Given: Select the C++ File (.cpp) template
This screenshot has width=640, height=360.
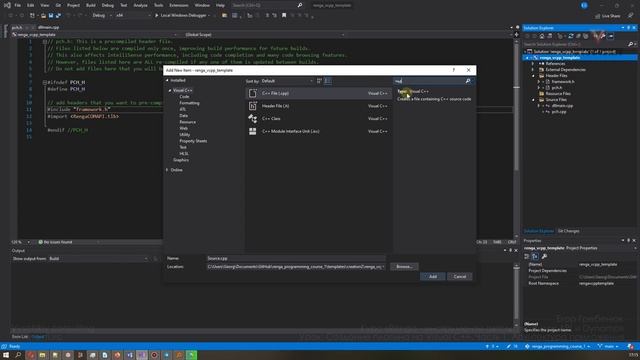Looking at the screenshot, I should (318, 93).
